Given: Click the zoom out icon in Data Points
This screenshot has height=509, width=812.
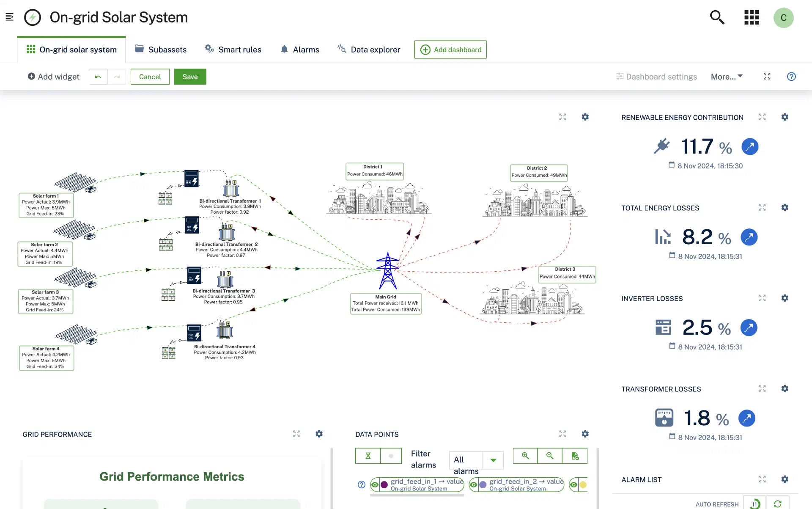Looking at the screenshot, I should [549, 456].
